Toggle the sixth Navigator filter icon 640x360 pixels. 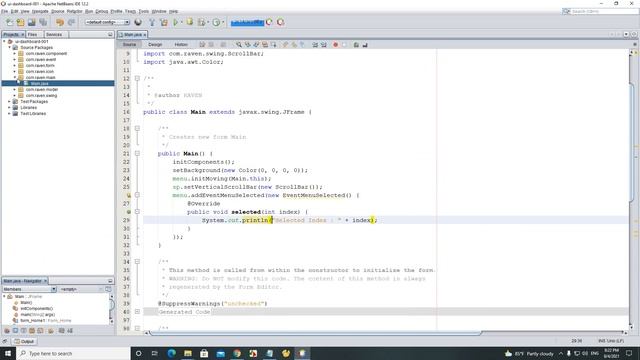[51, 331]
